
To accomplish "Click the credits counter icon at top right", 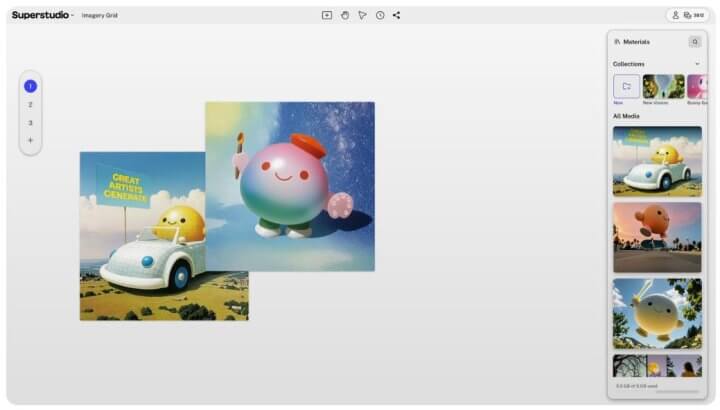I will [x=687, y=15].
